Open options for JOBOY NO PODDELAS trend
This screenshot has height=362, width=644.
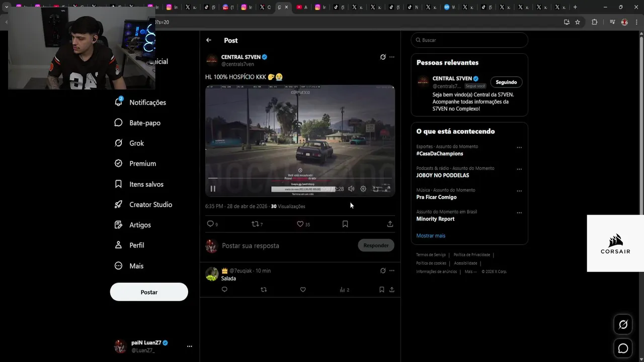point(519,169)
